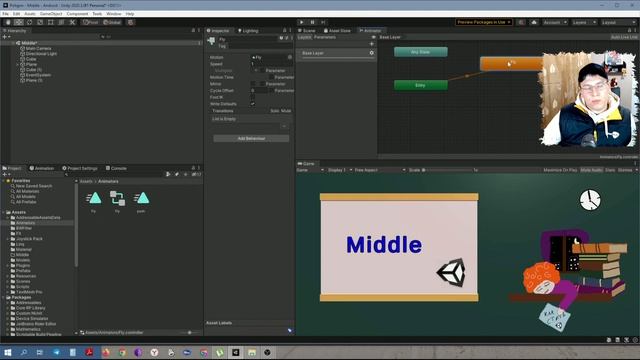Screen dimensions: 640x360
Task: Expand the Plane object in Hierarchy
Action: pyautogui.click(x=17, y=64)
